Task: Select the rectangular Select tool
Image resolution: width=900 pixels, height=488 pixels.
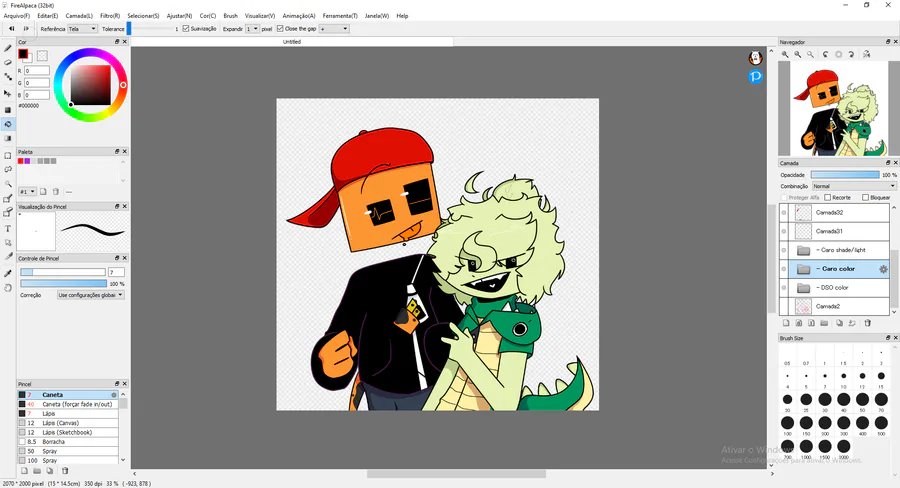Action: tap(8, 156)
